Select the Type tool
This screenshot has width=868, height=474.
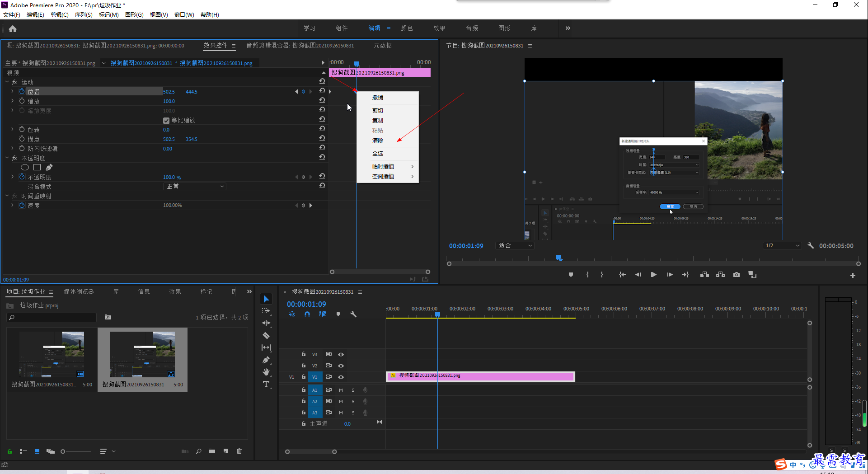[x=266, y=384]
